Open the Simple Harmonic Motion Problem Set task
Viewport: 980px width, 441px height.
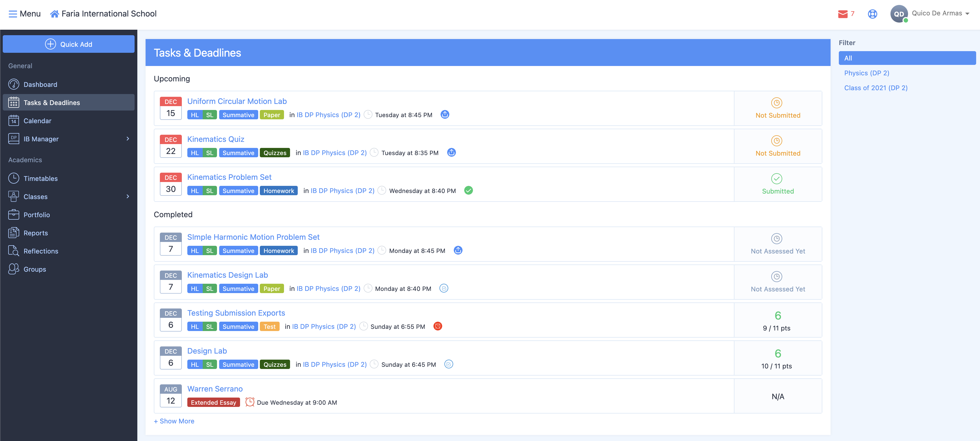pyautogui.click(x=253, y=237)
